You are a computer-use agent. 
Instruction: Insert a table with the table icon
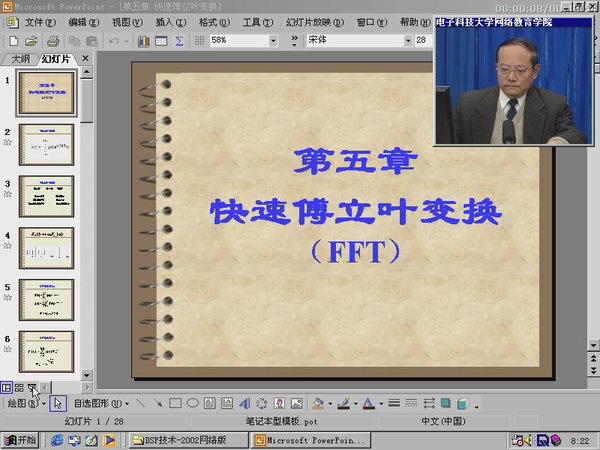pos(161,41)
